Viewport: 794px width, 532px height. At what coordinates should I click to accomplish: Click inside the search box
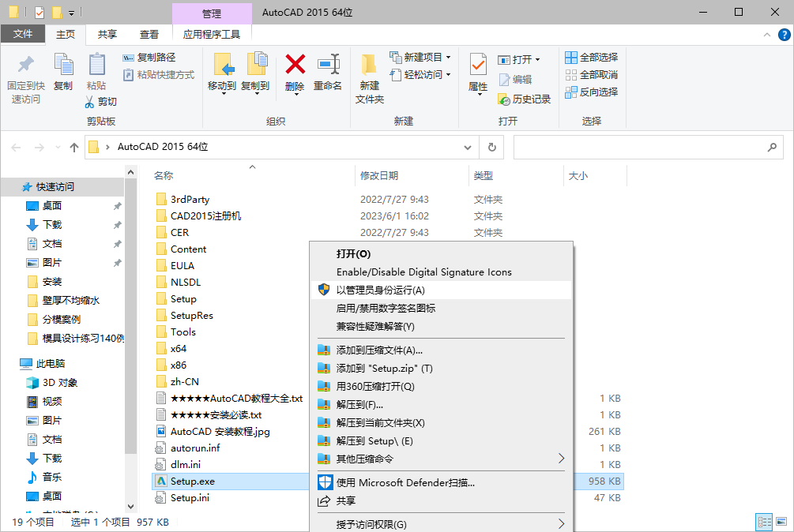pos(648,147)
